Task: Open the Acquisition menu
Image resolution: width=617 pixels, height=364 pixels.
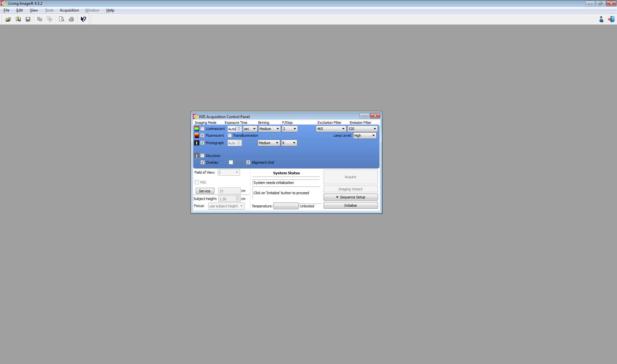Action: pyautogui.click(x=69, y=10)
